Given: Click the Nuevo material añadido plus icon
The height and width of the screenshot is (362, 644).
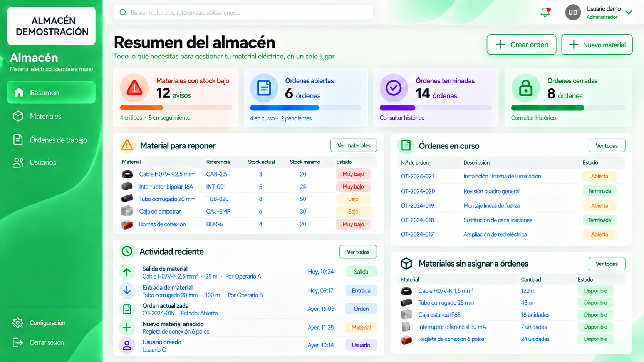Looking at the screenshot, I should click(127, 327).
